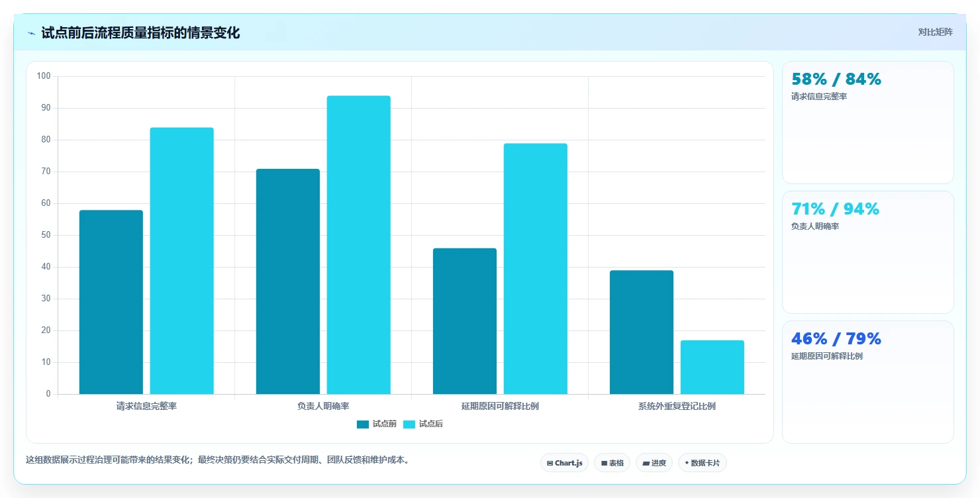Viewport: 980px width, 498px height.
Task: Click the 46% / 79% card value
Action: click(836, 339)
